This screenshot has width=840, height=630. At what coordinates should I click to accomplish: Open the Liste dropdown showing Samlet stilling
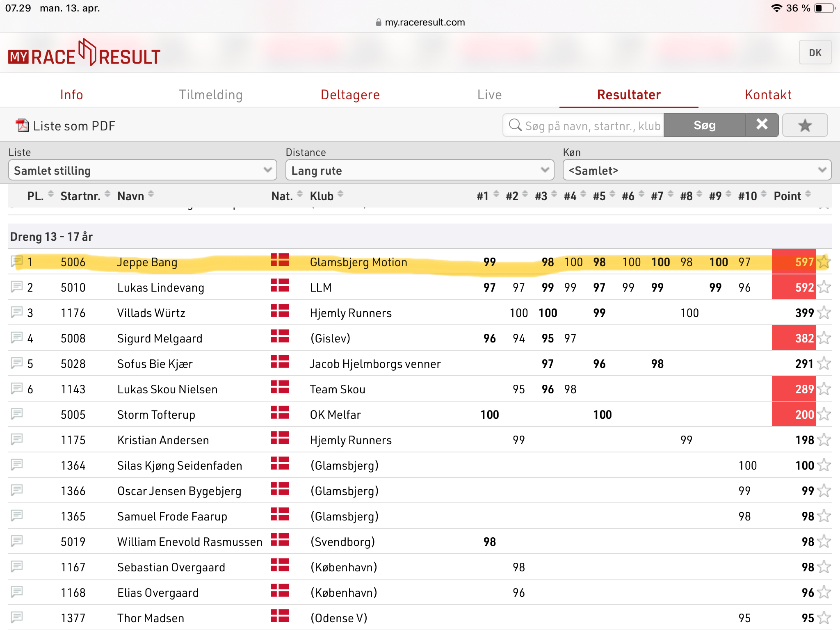[142, 170]
